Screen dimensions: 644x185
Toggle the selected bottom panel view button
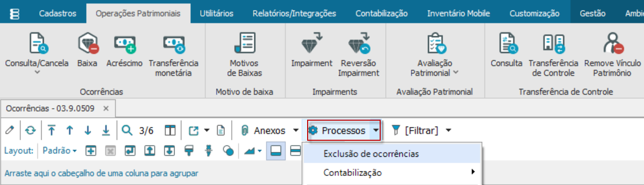pos(275,150)
